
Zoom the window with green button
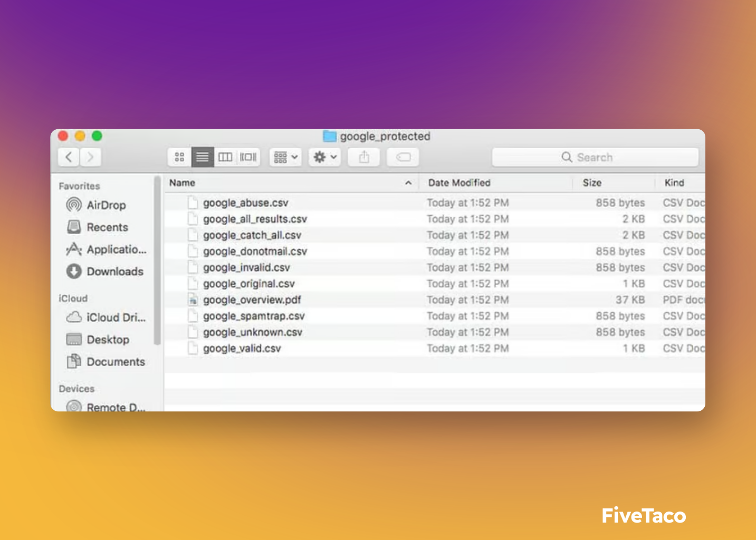click(x=97, y=136)
